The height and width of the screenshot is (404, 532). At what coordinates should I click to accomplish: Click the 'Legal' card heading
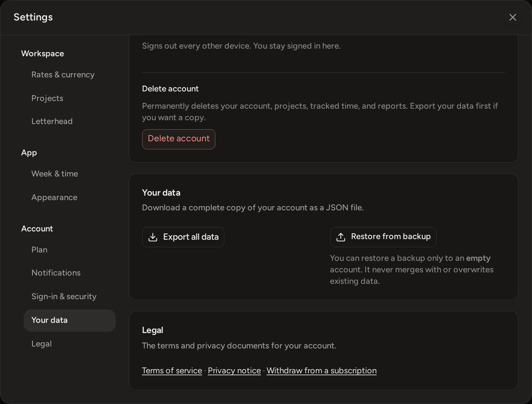click(x=153, y=330)
